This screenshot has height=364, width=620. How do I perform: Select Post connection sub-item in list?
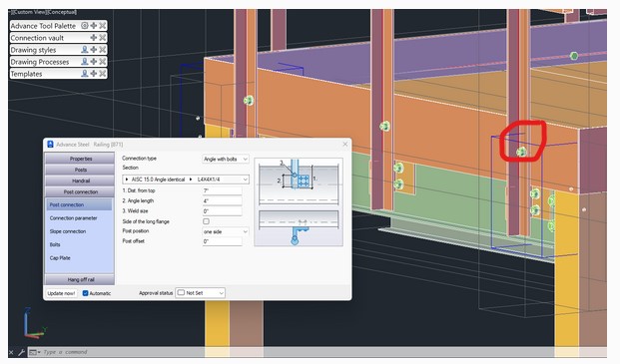79,204
